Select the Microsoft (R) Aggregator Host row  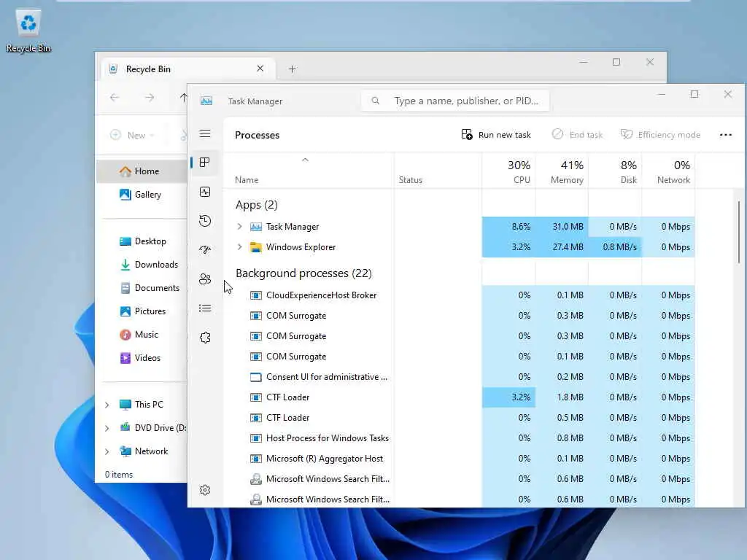coord(460,459)
